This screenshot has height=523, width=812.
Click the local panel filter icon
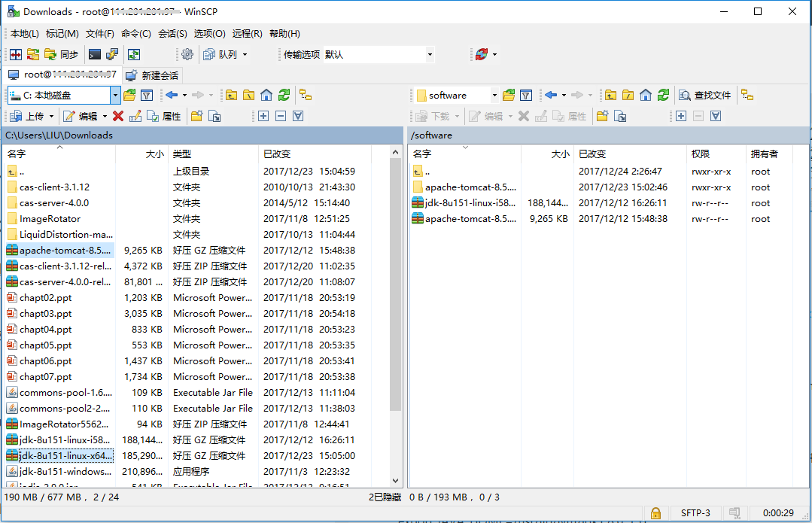click(147, 96)
